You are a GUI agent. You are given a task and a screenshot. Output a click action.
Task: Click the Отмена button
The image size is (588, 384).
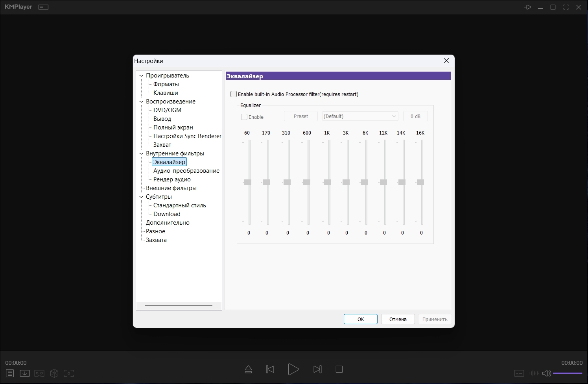coord(398,319)
